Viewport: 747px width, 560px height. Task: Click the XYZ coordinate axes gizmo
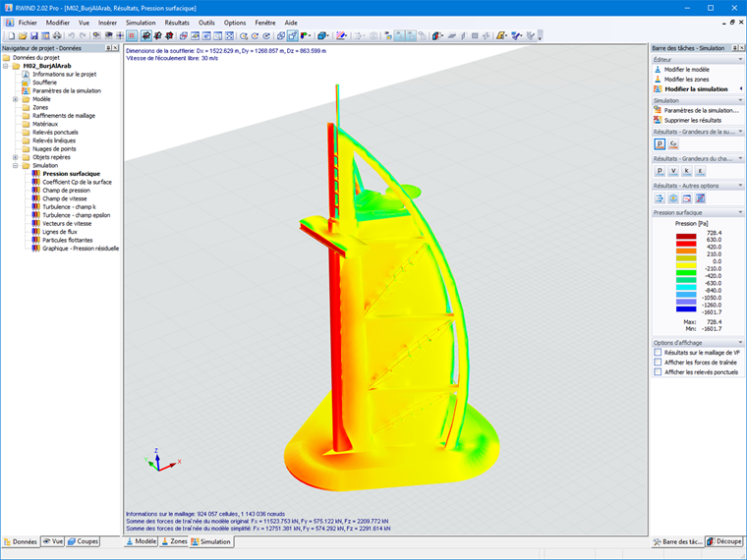coord(161,461)
